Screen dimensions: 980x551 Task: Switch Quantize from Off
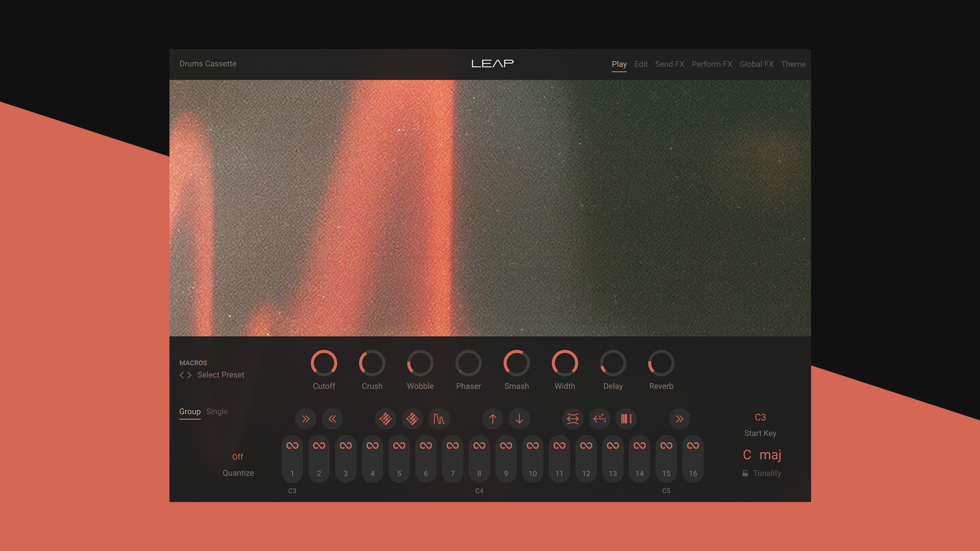tap(238, 457)
